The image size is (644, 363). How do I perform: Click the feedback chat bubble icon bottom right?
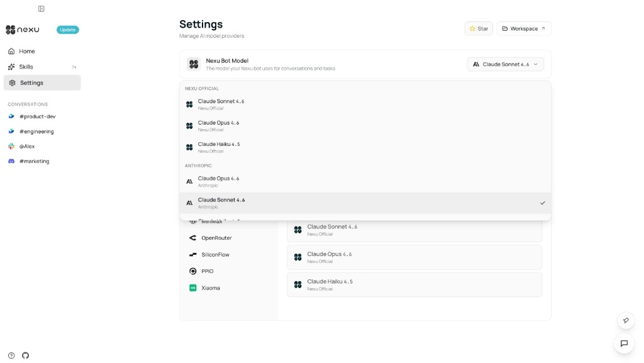point(625,343)
